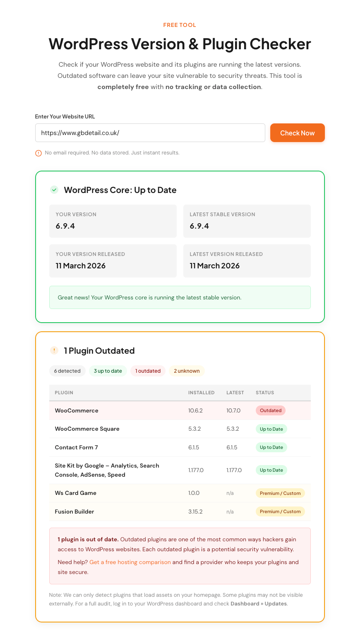
Task: Select the 6 detected badge
Action: 67,371
